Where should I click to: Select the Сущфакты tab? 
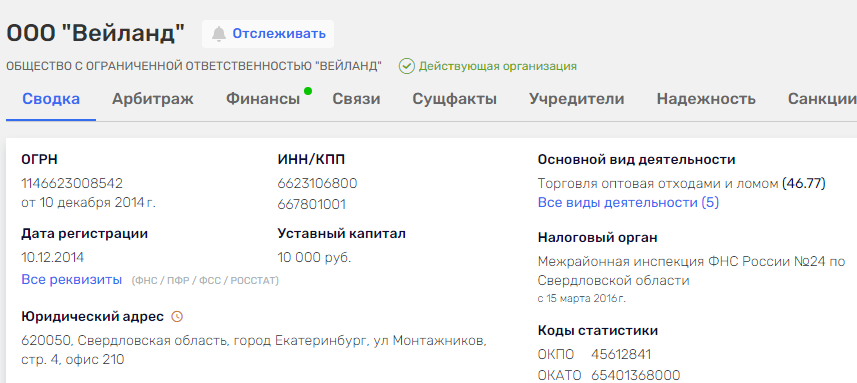pos(454,99)
